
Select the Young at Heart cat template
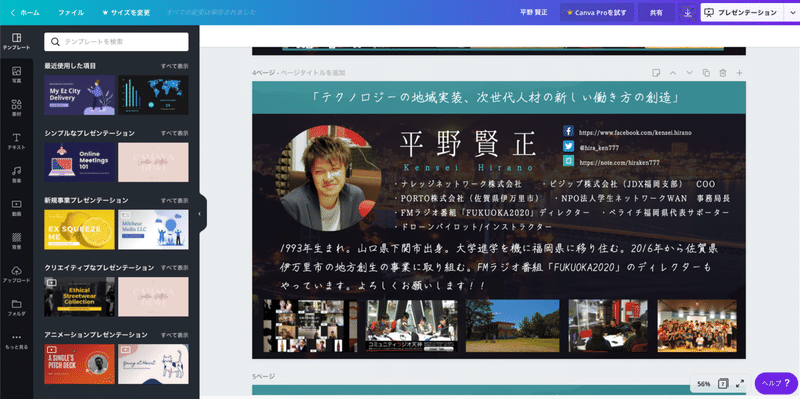[x=153, y=364]
